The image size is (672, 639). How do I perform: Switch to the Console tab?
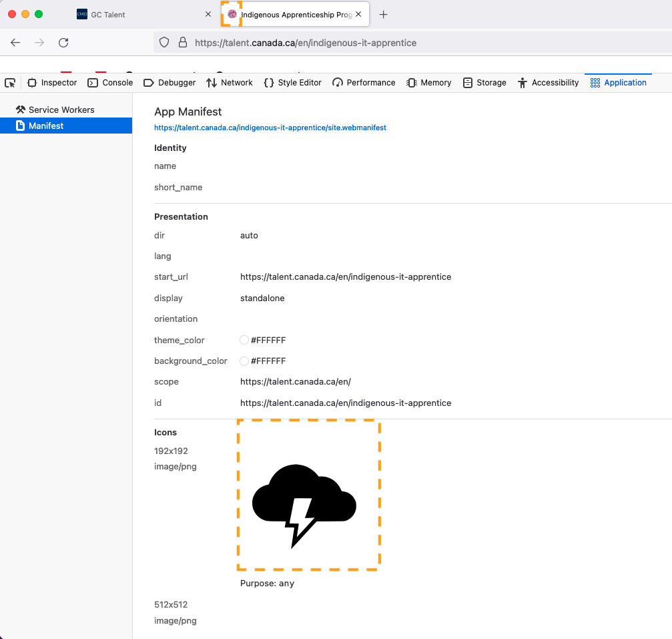110,83
